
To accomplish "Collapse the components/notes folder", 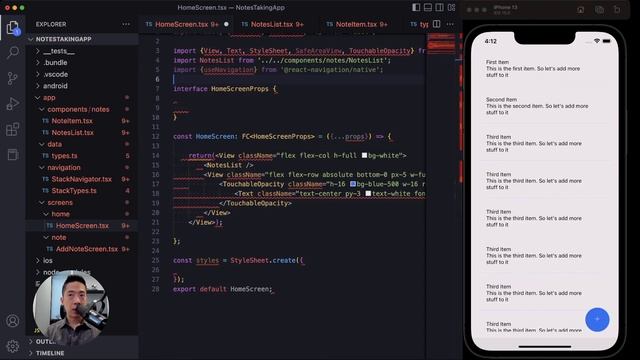I will pyautogui.click(x=78, y=109).
